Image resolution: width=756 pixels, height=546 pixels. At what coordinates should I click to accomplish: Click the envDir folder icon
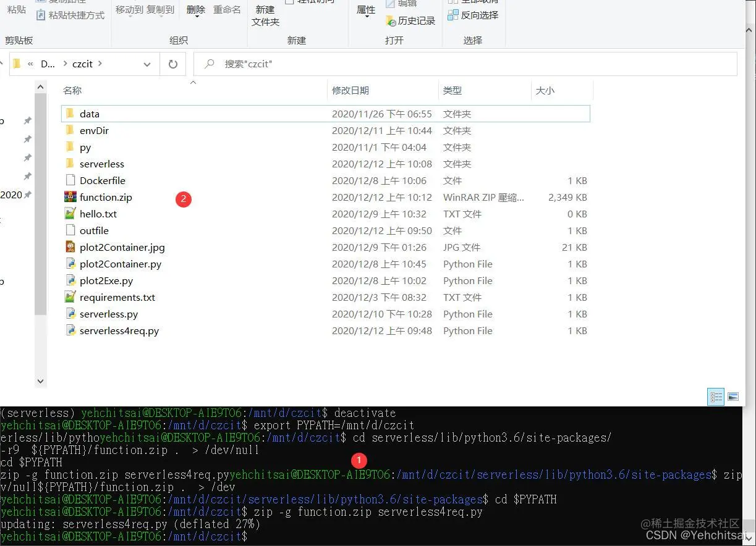point(70,130)
